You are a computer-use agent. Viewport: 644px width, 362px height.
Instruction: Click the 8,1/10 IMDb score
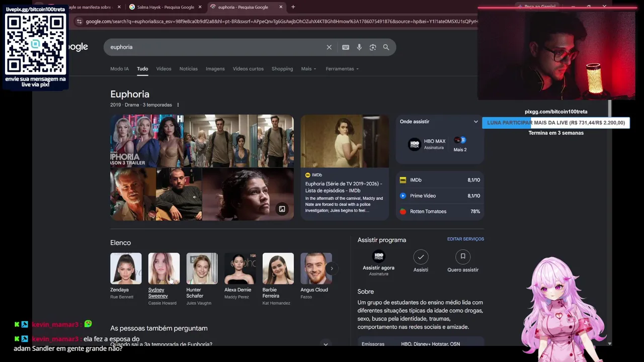473,180
